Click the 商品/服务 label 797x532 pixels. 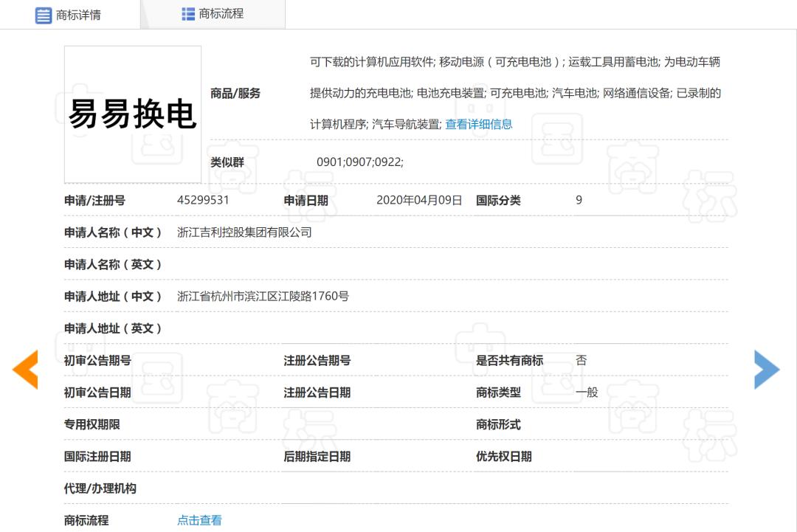235,93
